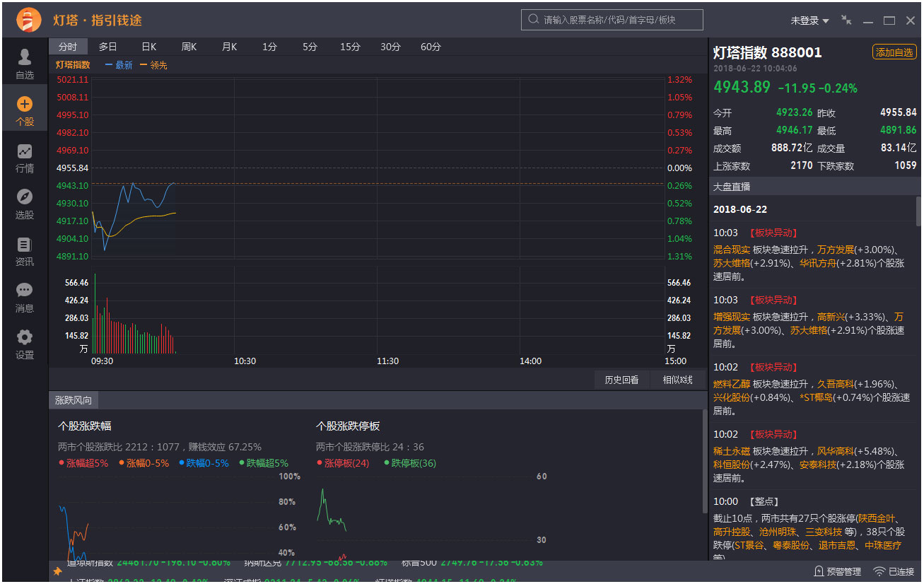Screen dimensions: 924x584
Task: Open the 燃料乙醇 sector link
Action: (x=732, y=384)
